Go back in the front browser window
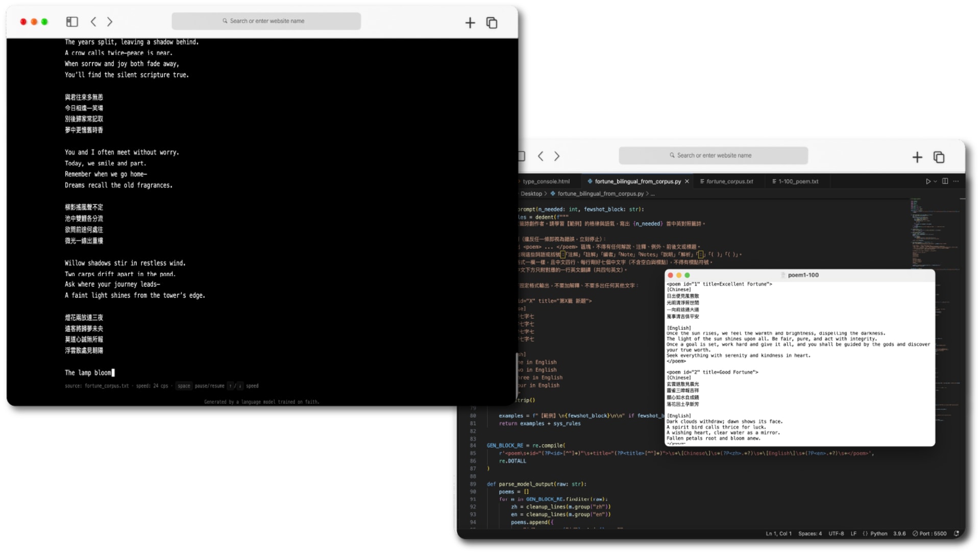Viewport: 980px width, 553px height. pyautogui.click(x=93, y=21)
